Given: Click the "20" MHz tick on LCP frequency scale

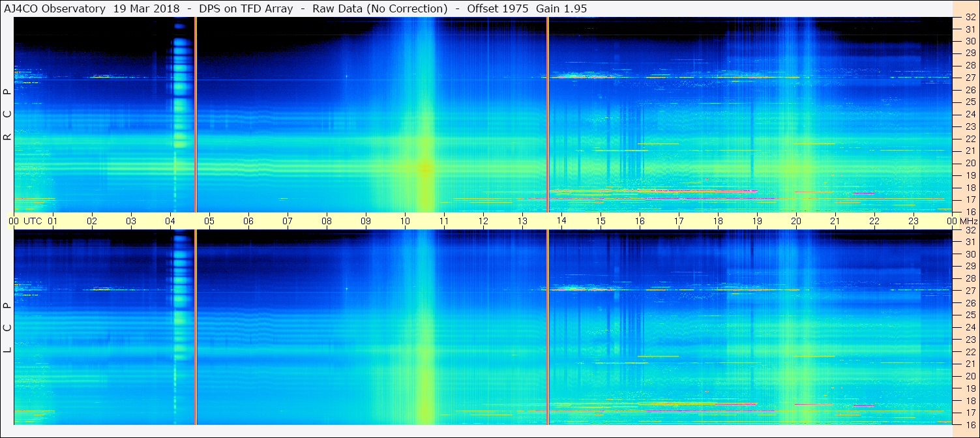Looking at the screenshot, I should (970, 376).
